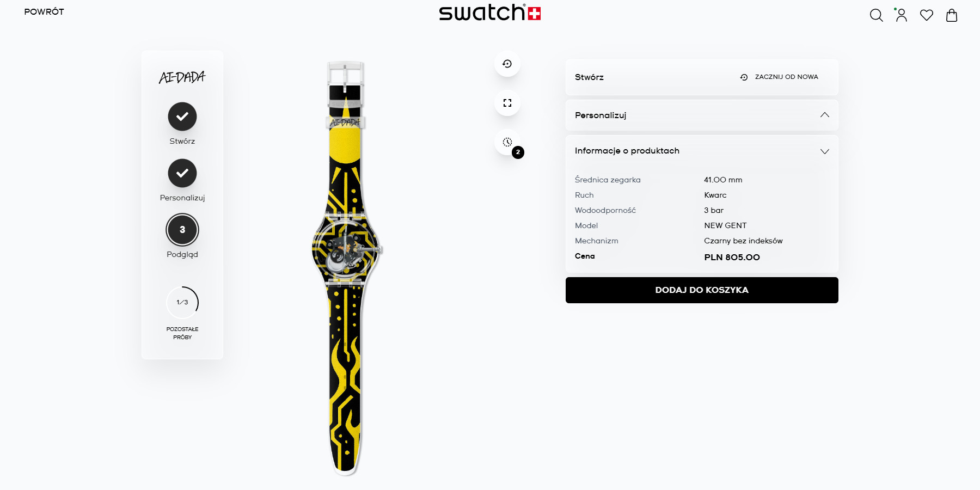Select step 3 Podgląd circle
This screenshot has width=980, height=490.
tap(182, 230)
